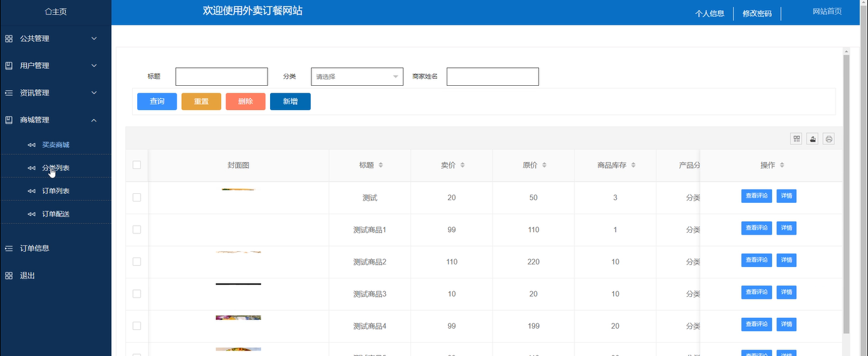This screenshot has width=868, height=356.
Task: Click cover thumbnail of 测试商品3
Action: pos(238,284)
